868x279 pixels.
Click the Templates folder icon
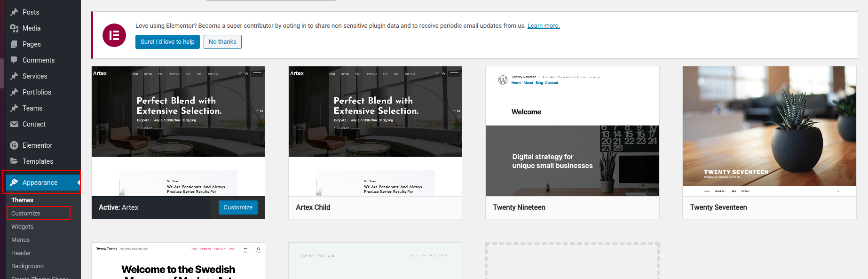[14, 161]
